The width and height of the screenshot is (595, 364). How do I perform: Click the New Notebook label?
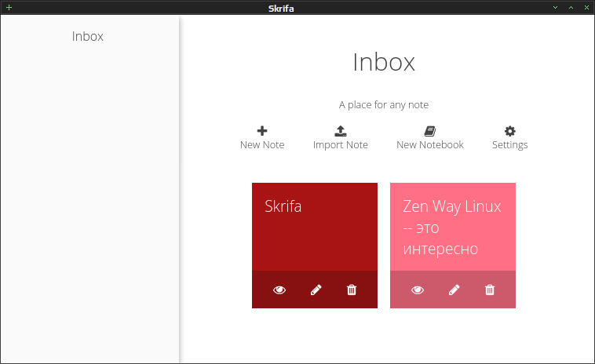click(430, 145)
